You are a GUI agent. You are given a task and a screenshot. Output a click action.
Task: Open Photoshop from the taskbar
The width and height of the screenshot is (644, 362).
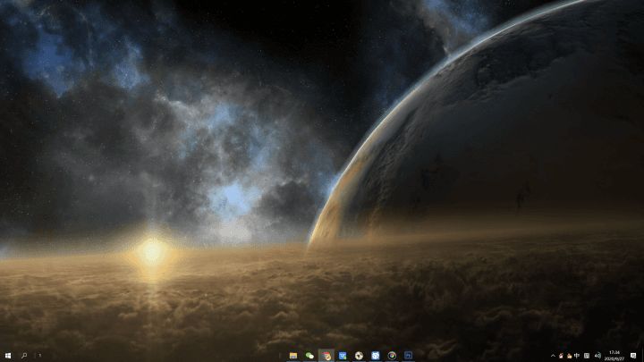click(408, 356)
